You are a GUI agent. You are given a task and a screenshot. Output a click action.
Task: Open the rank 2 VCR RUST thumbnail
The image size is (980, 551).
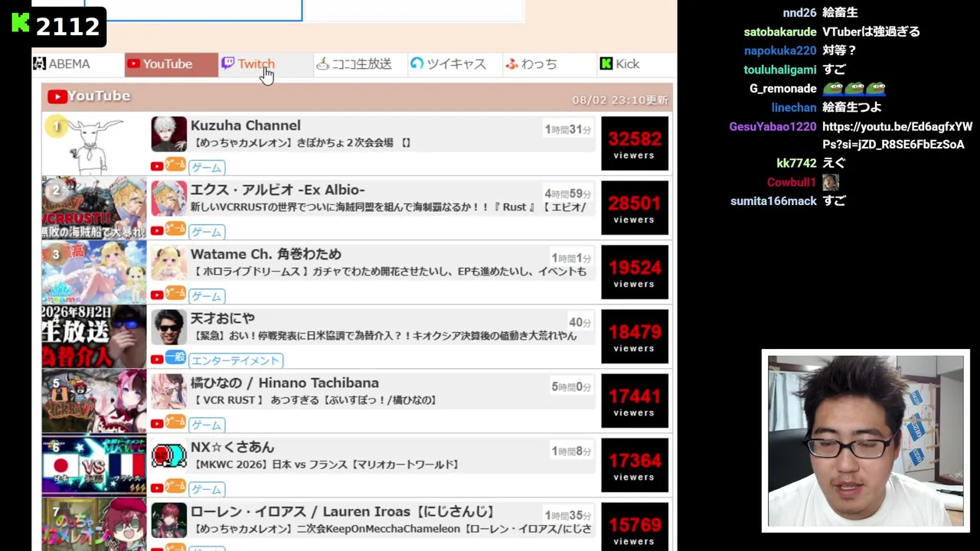(x=94, y=209)
